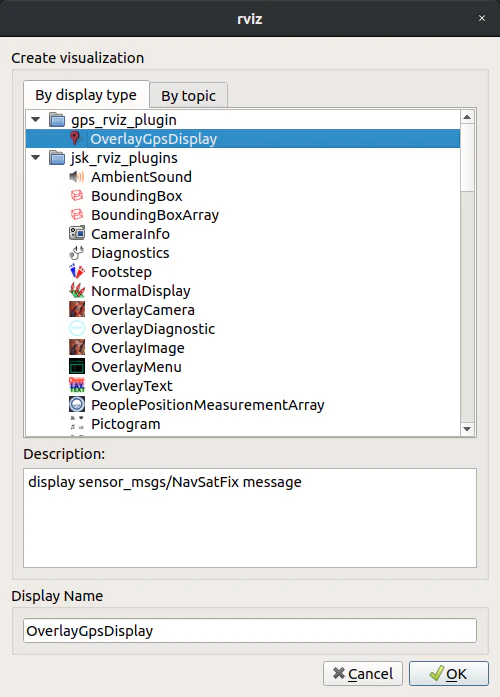Click inside the Description text box
This screenshot has height=697, width=500.
250,518
